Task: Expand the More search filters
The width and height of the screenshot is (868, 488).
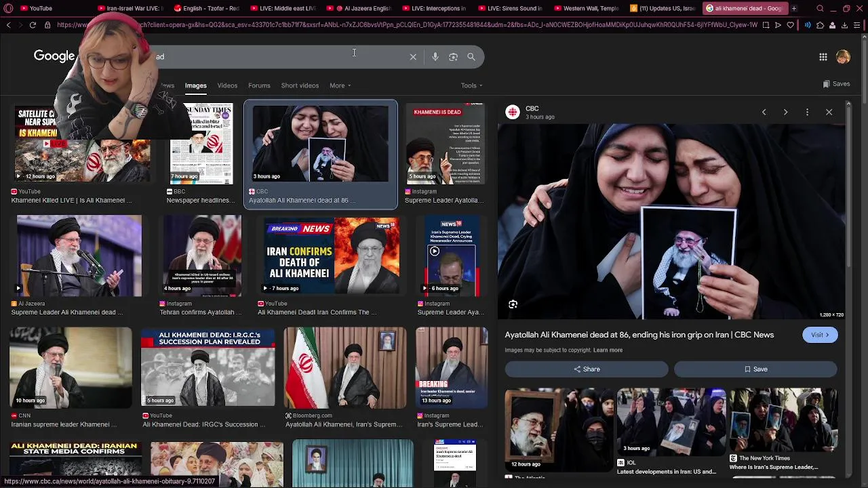Action: coord(340,85)
